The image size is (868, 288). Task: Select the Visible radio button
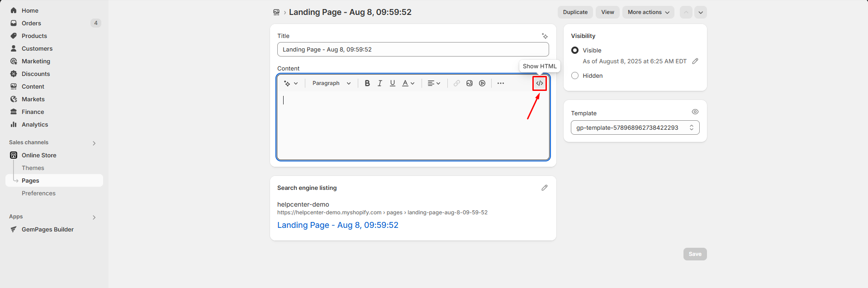(575, 50)
